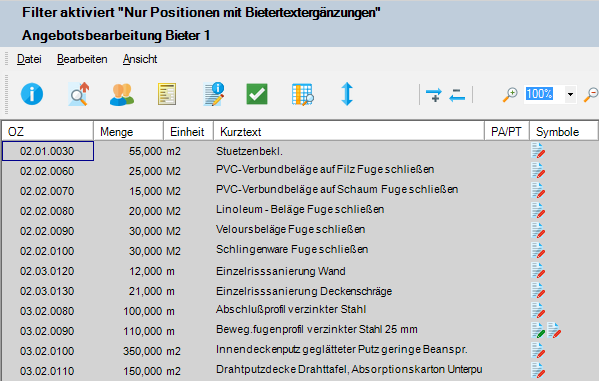Click the Menge column header

[128, 131]
